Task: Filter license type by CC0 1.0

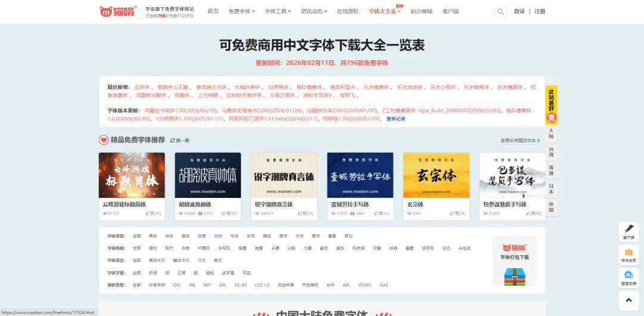Action: (262, 285)
